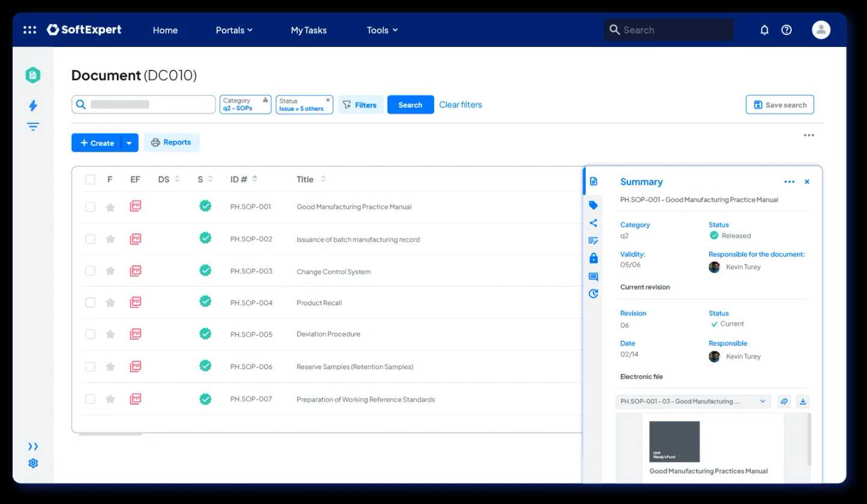This screenshot has width=867, height=504.
Task: Select the lightning quick-access icon in left sidebar
Action: (33, 105)
